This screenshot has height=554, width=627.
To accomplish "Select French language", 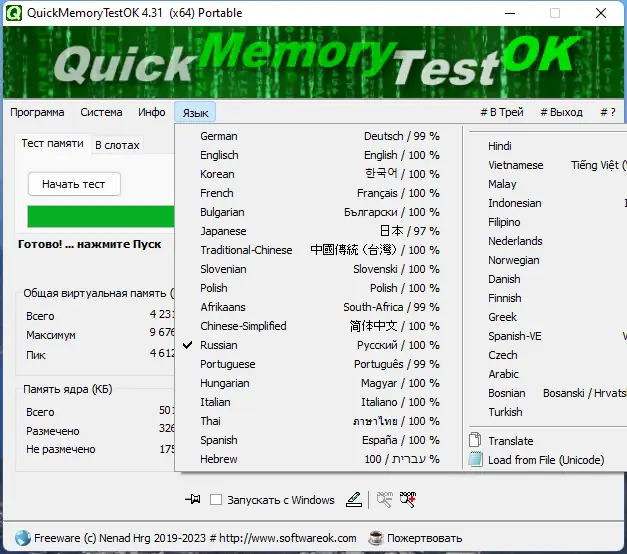I will tap(319, 193).
